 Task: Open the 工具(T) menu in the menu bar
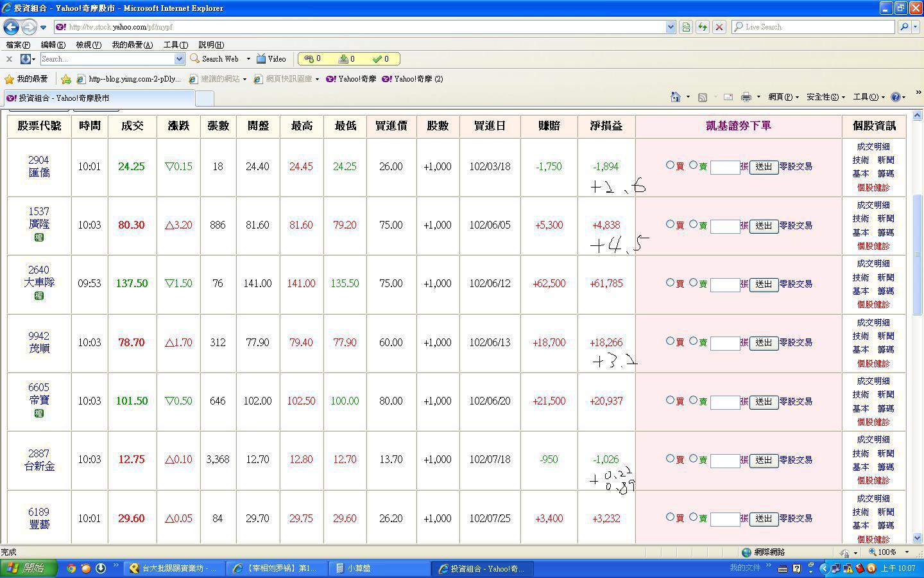[175, 44]
